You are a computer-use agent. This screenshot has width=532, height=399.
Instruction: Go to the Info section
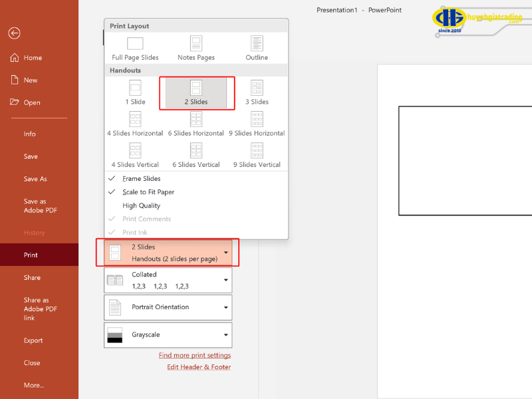pyautogui.click(x=30, y=134)
